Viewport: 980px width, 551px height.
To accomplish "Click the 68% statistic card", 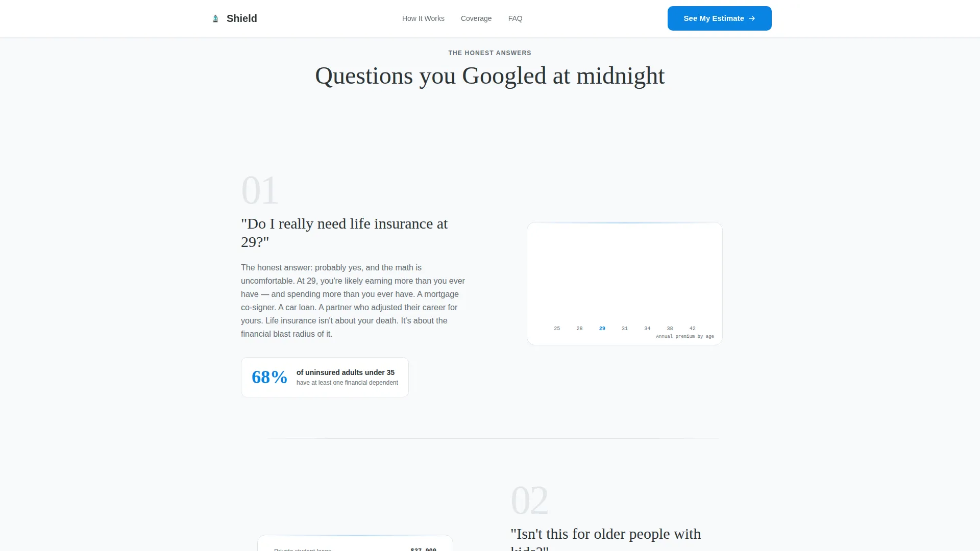I will [325, 377].
